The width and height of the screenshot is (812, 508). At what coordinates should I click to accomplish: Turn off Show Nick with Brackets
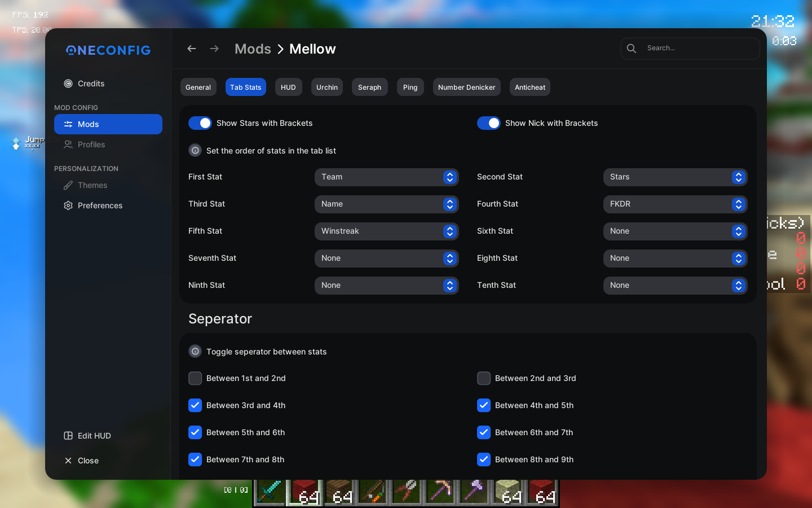[x=489, y=123]
